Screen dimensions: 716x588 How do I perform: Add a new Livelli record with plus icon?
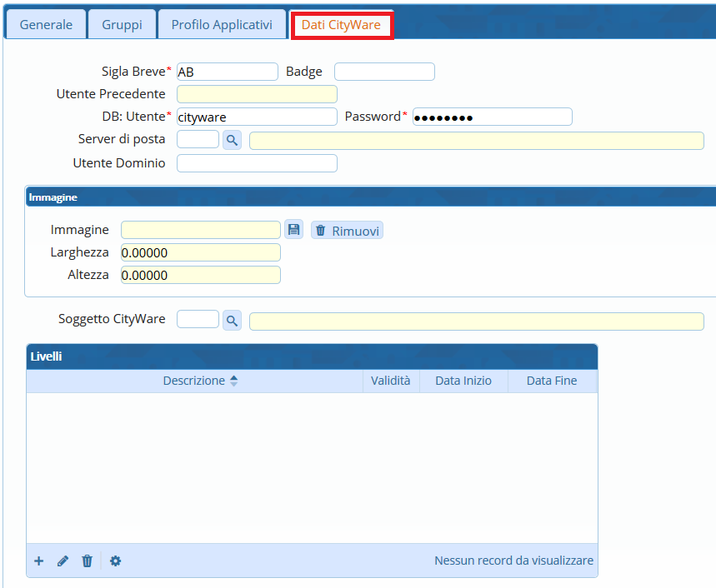coord(38,561)
